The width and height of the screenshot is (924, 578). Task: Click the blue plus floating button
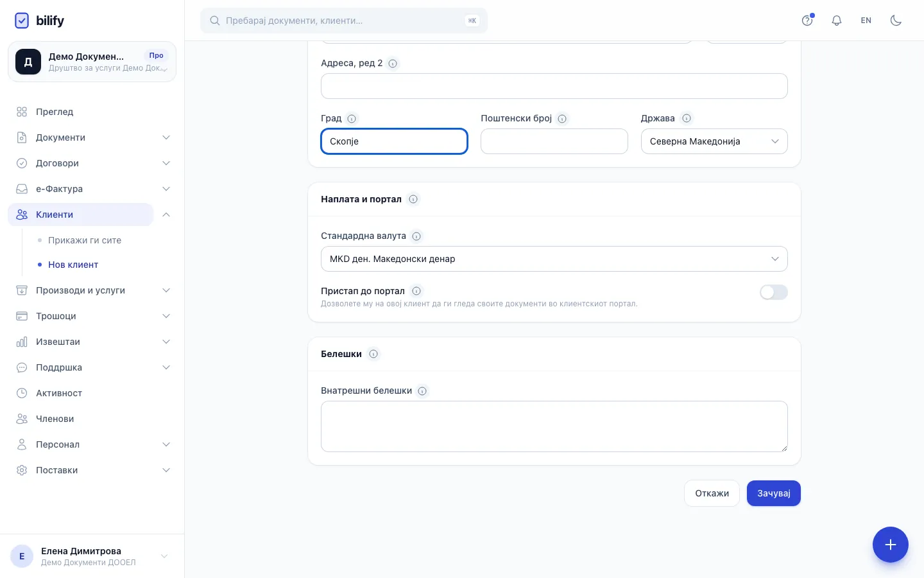click(891, 545)
